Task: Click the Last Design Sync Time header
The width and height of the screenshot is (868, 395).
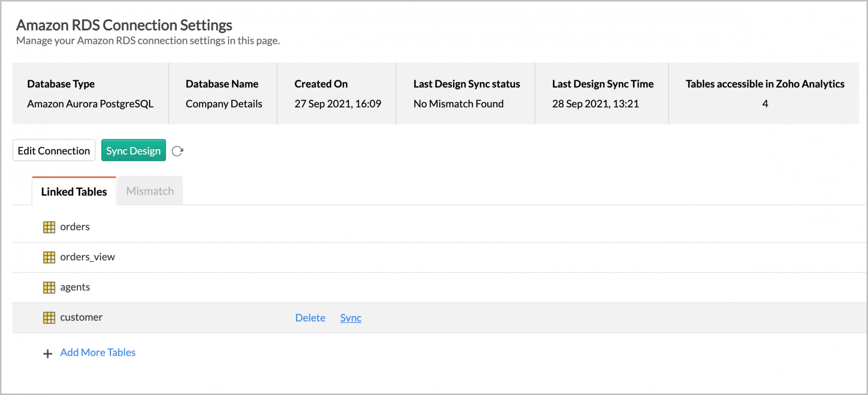Action: pos(603,84)
